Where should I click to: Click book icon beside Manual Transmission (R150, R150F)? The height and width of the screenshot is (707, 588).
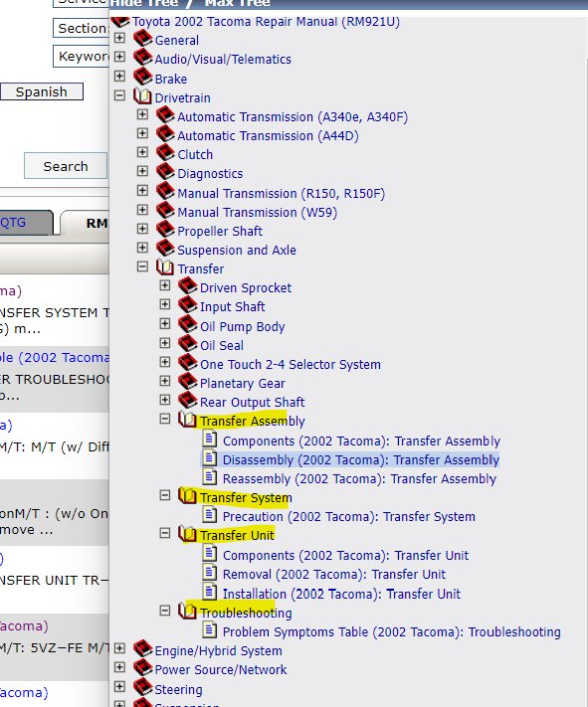click(165, 191)
